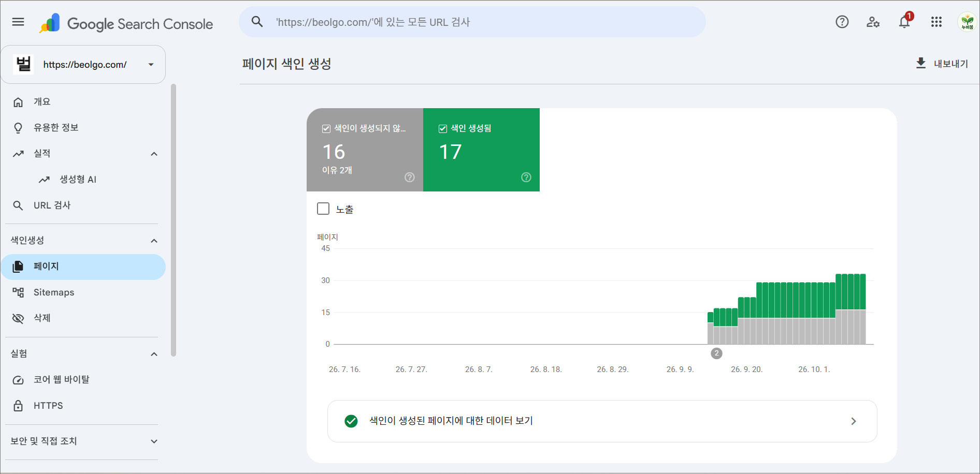Open the help question mark icon

[842, 22]
